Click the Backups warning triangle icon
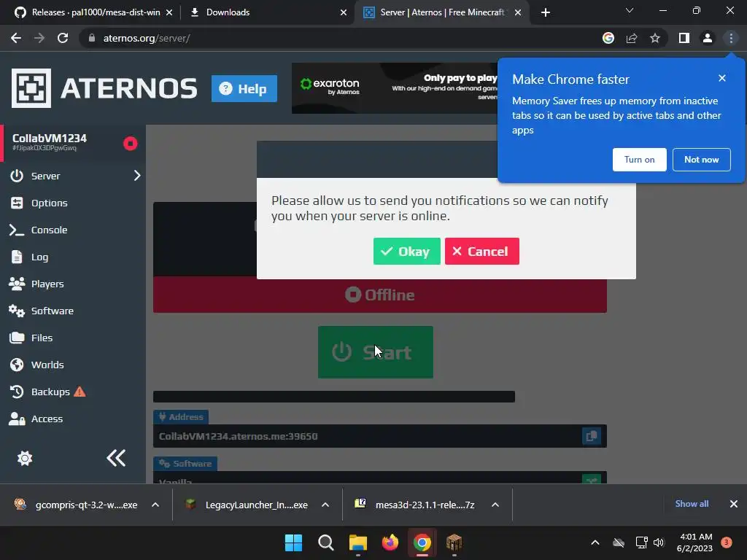This screenshot has height=560, width=747. [x=80, y=392]
